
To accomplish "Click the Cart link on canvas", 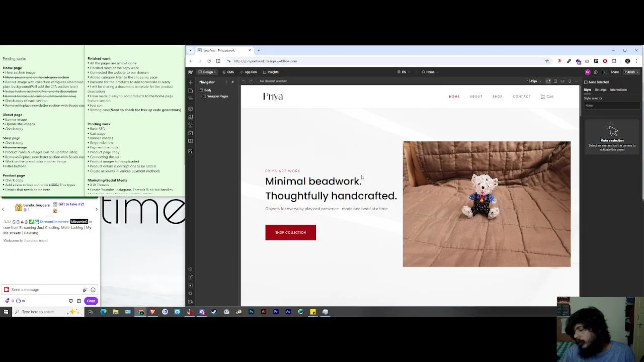I will 547,97.
